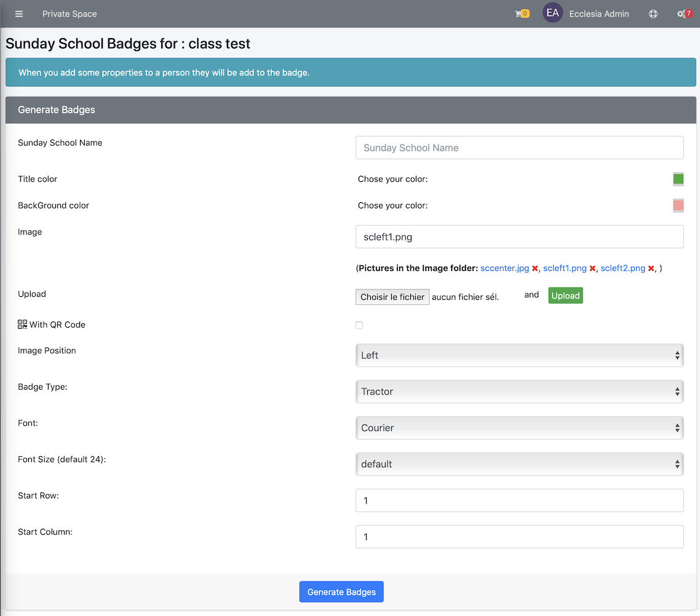Focus the Sunday School Name field
The width and height of the screenshot is (700, 616).
click(x=519, y=148)
